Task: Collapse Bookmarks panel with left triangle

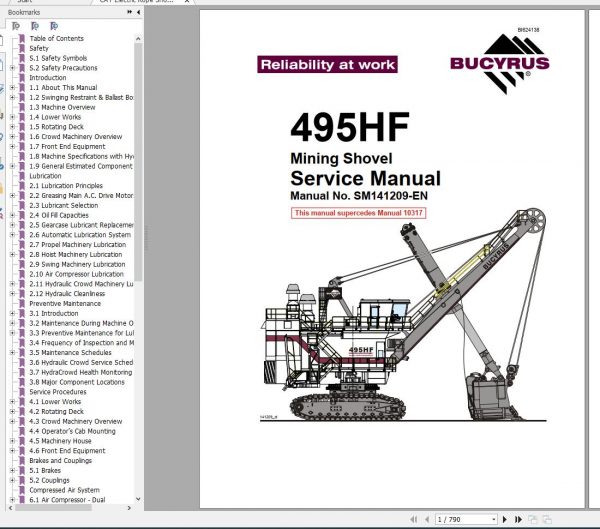Action: tap(138, 12)
